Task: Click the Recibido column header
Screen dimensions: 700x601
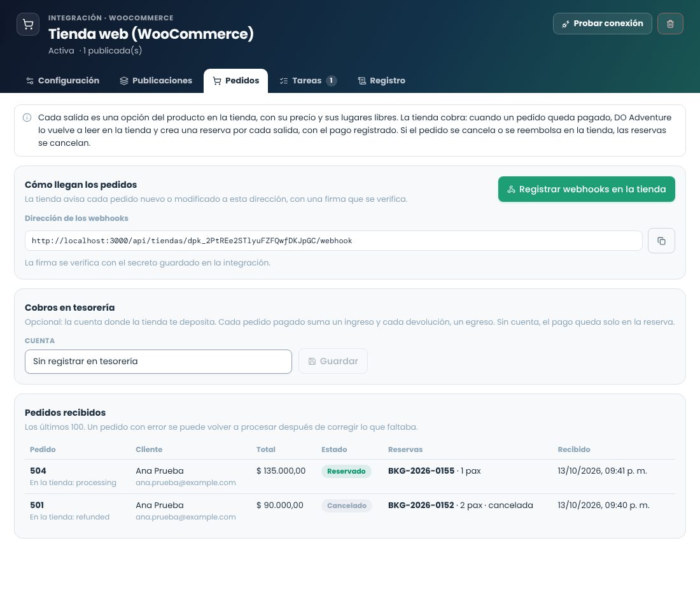Action: click(574, 449)
